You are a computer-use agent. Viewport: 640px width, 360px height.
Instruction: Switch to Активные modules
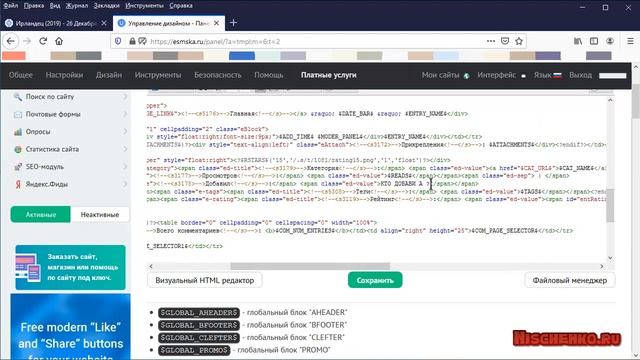40,214
